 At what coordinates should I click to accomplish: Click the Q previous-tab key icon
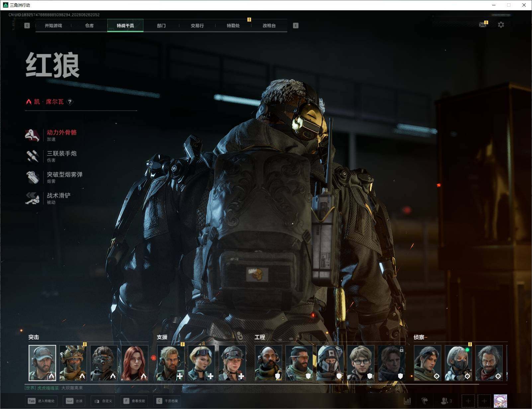[27, 26]
